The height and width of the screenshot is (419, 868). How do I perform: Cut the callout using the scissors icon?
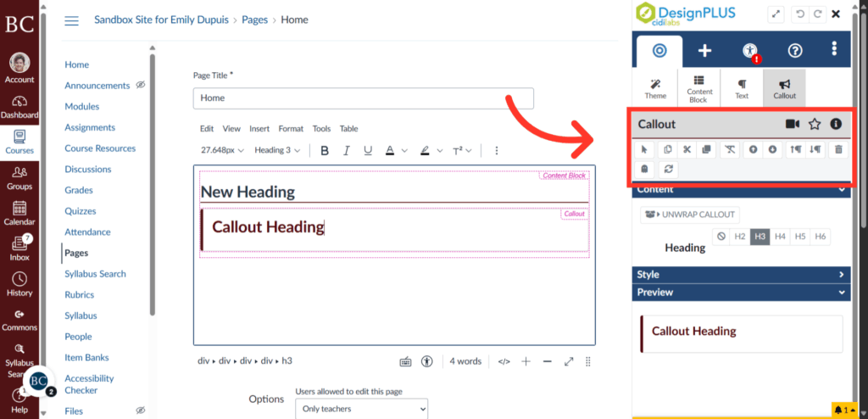(687, 149)
